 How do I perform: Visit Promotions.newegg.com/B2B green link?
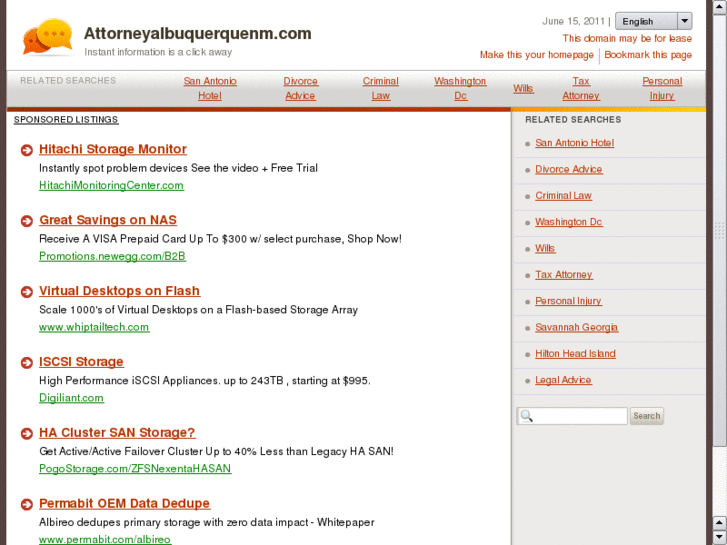tap(112, 256)
